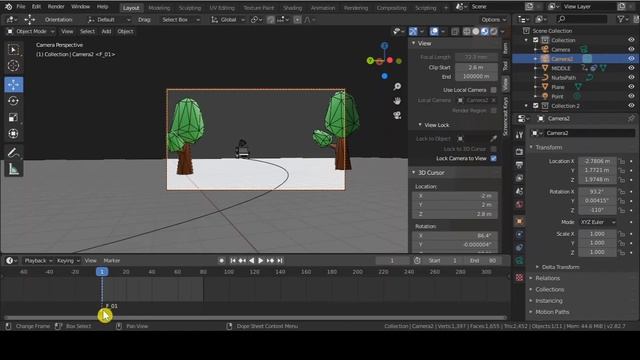This screenshot has height=360, width=640.
Task: Click the viewport zoom magnifier icon
Action: pyautogui.click(x=397, y=87)
